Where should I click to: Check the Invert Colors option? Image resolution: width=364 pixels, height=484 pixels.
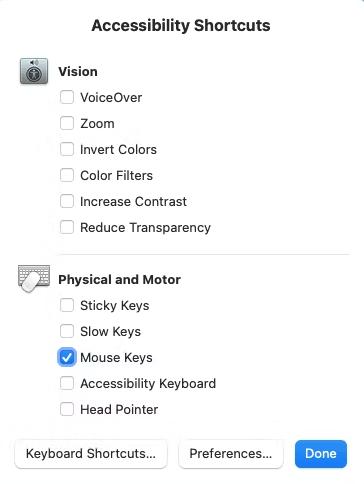coord(67,149)
